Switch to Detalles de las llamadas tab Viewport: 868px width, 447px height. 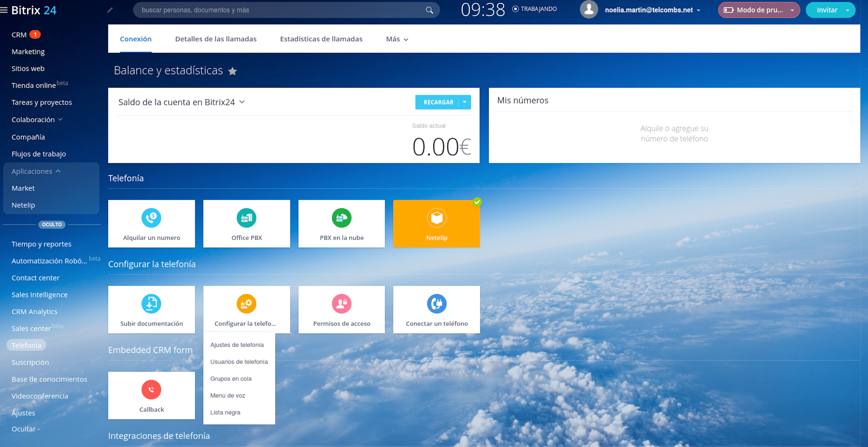[216, 39]
